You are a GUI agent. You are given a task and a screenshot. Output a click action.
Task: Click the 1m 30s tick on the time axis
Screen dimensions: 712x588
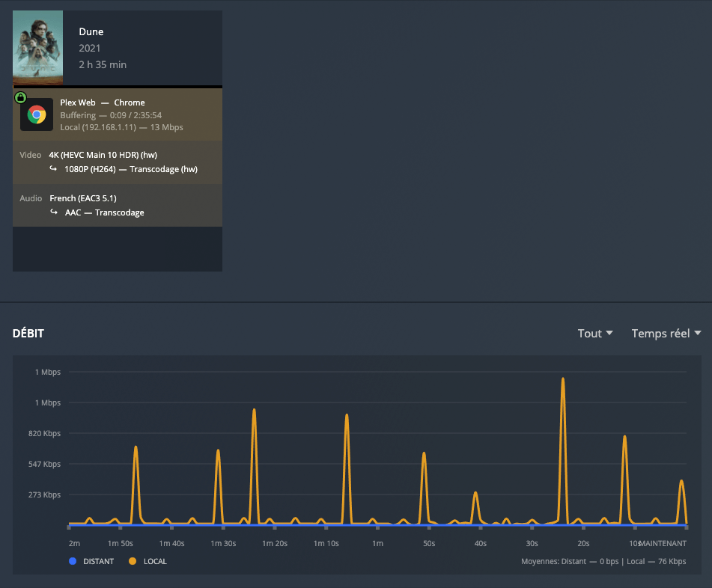point(225,543)
